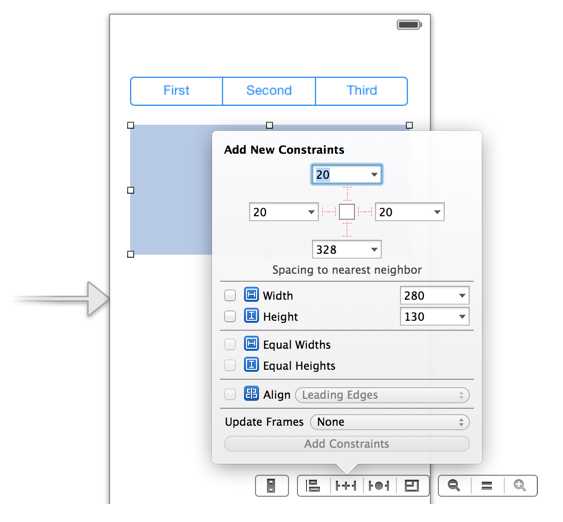Open the Leading Edges align popup
Image resolution: width=563 pixels, height=522 pixels.
point(382,395)
